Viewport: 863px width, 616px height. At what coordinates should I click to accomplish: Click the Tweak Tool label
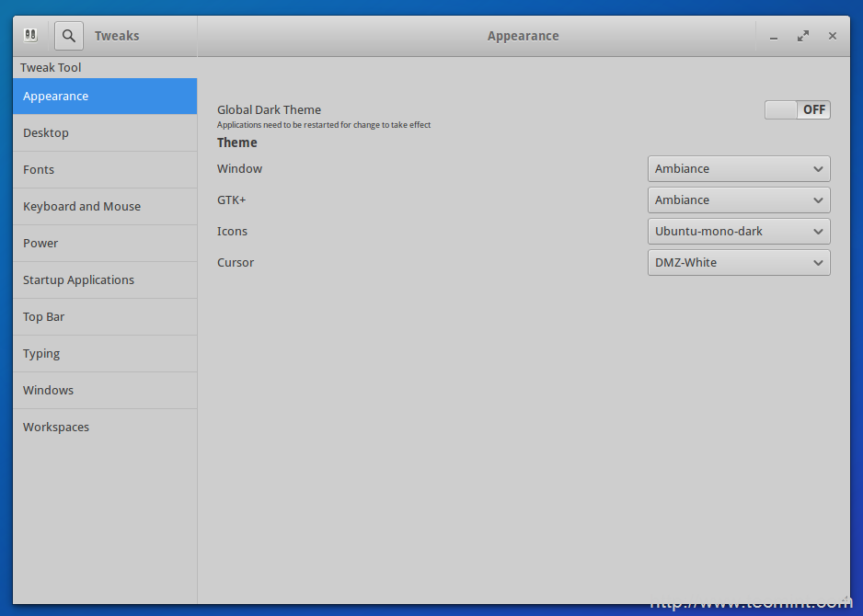click(51, 68)
